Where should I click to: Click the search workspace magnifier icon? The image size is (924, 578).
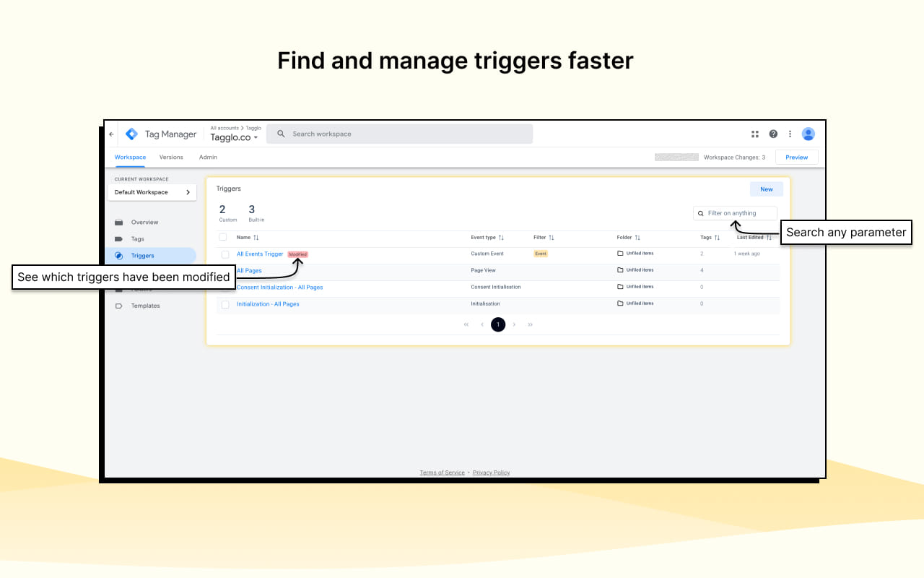pos(282,133)
